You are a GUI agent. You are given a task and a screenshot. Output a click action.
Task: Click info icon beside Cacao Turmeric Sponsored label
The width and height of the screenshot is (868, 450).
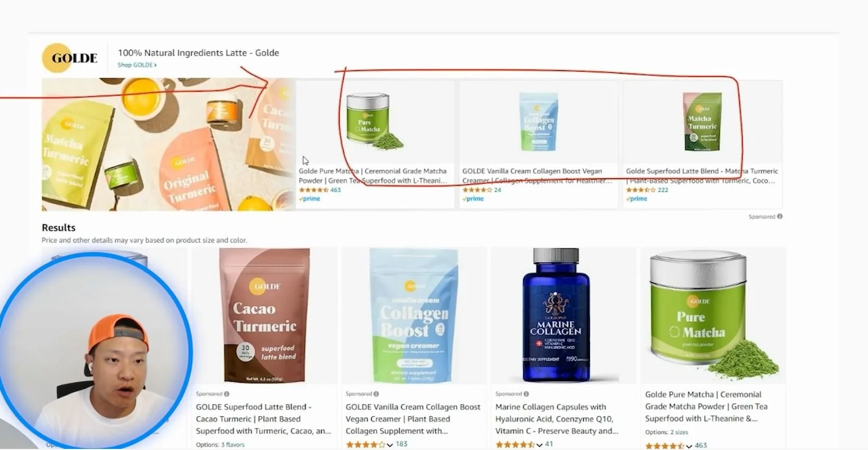[227, 394]
